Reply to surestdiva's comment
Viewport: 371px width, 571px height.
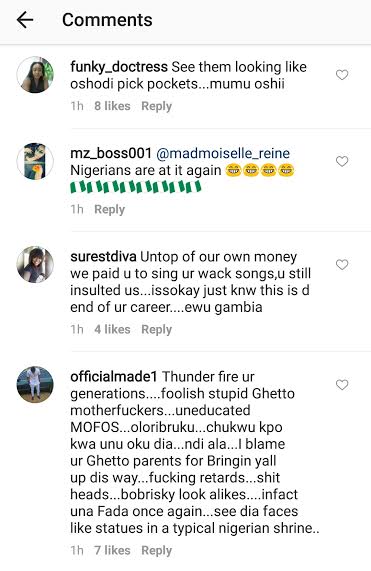click(x=157, y=330)
